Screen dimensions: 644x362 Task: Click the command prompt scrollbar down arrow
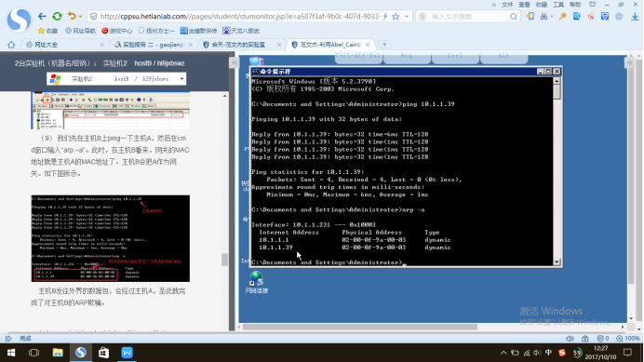[557, 262]
